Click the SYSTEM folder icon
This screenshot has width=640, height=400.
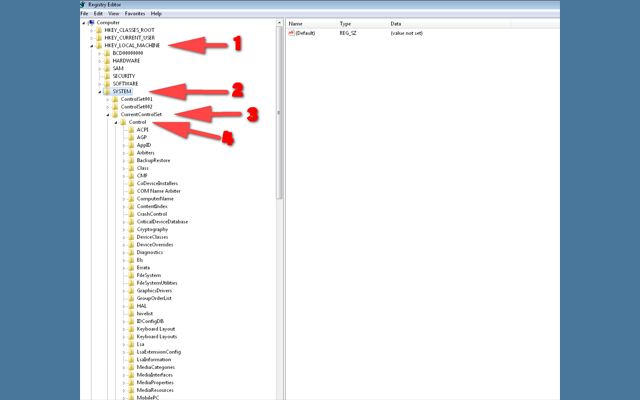click(x=107, y=91)
